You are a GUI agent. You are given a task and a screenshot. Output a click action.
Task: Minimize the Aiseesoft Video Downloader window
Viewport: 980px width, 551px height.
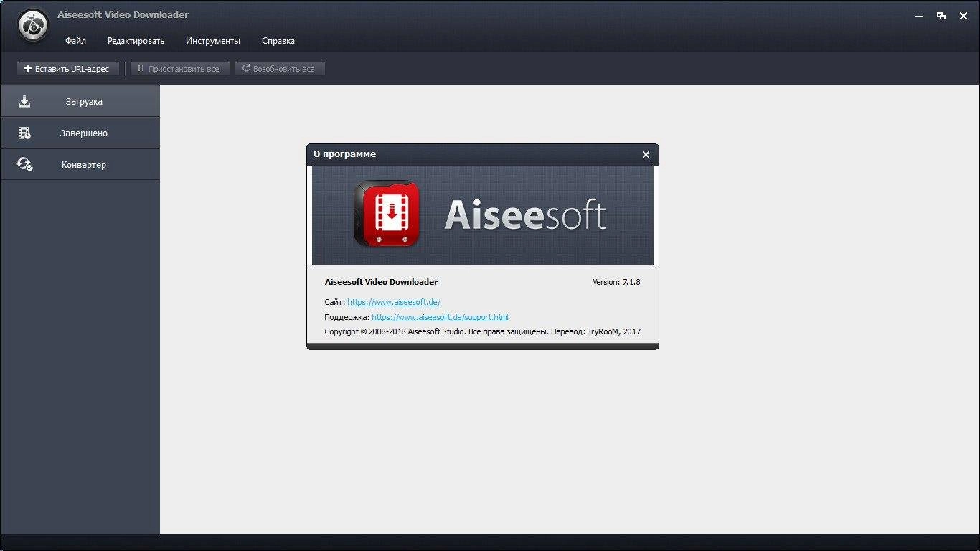(919, 16)
